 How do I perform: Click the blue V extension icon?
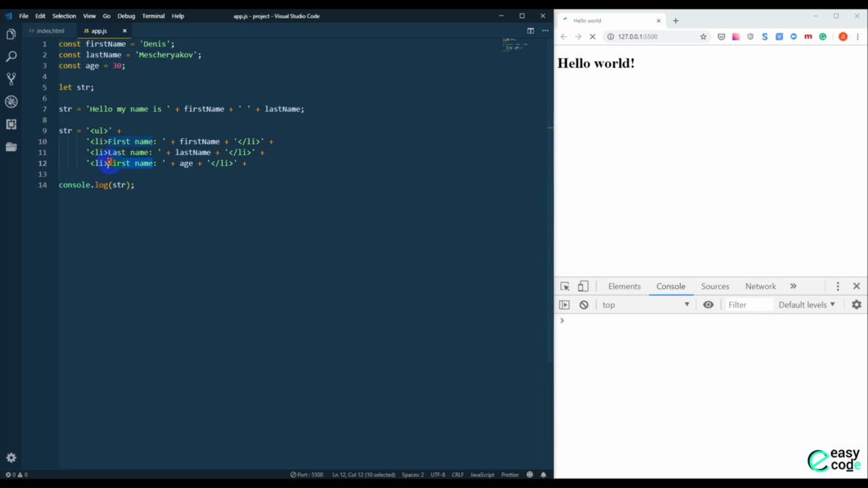pos(779,37)
